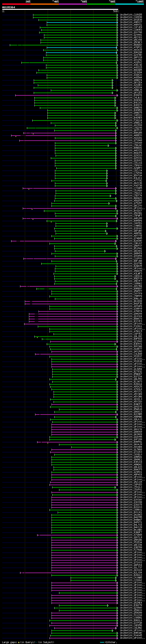Select hit UniRef100_A2D502

131,63
